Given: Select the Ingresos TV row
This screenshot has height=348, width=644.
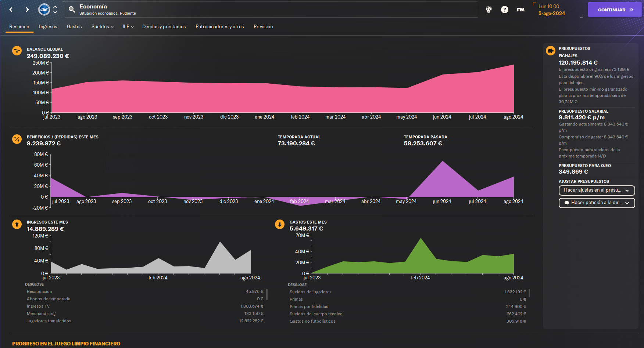Looking at the screenshot, I should coord(145,306).
